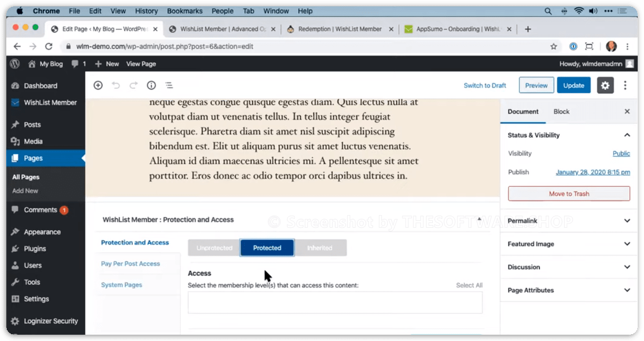This screenshot has width=644, height=341.
Task: Close the Document settings sidebar
Action: point(627,111)
